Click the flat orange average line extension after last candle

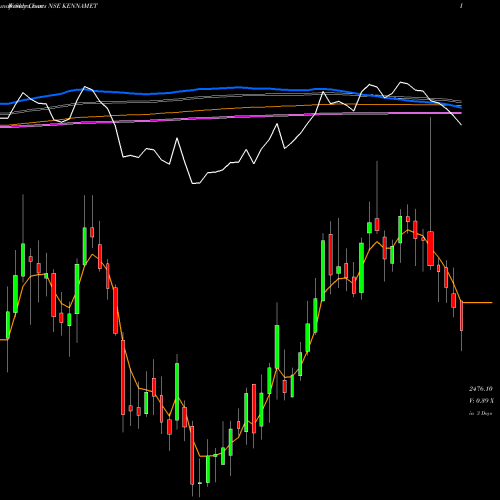pos(478,303)
